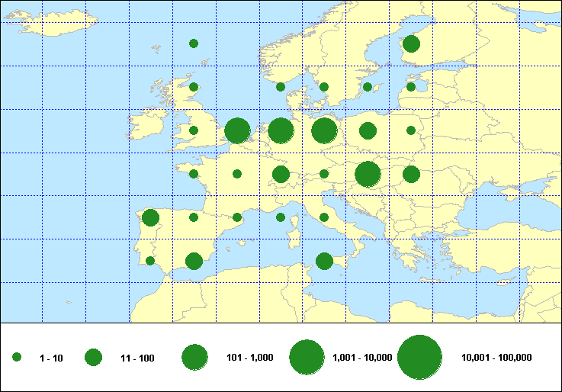Click the small dot in southern Portugal
Image resolution: width=562 pixels, height=392 pixels.
click(x=150, y=261)
